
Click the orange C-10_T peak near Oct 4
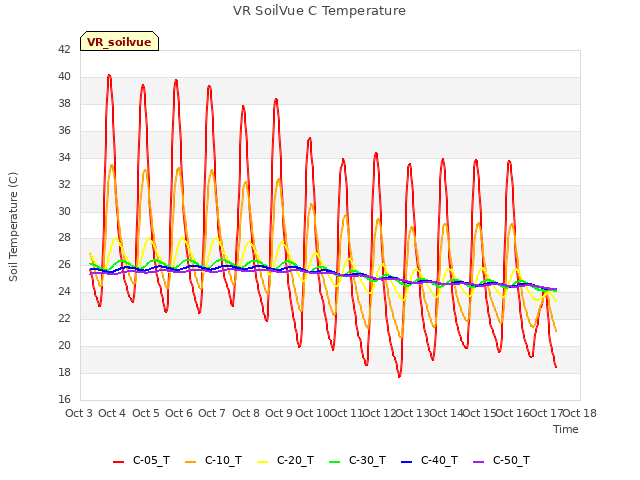112,166
